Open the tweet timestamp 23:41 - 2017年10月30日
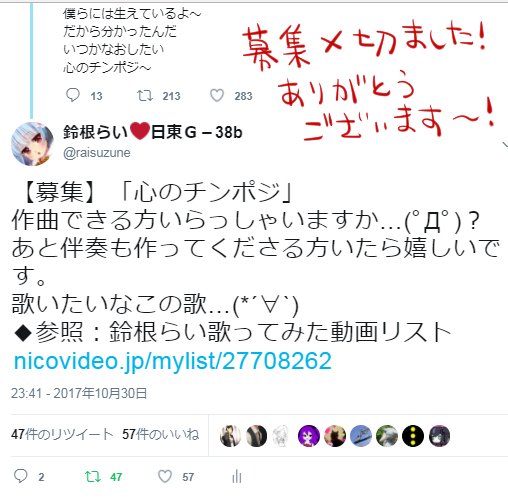 pyautogui.click(x=79, y=393)
